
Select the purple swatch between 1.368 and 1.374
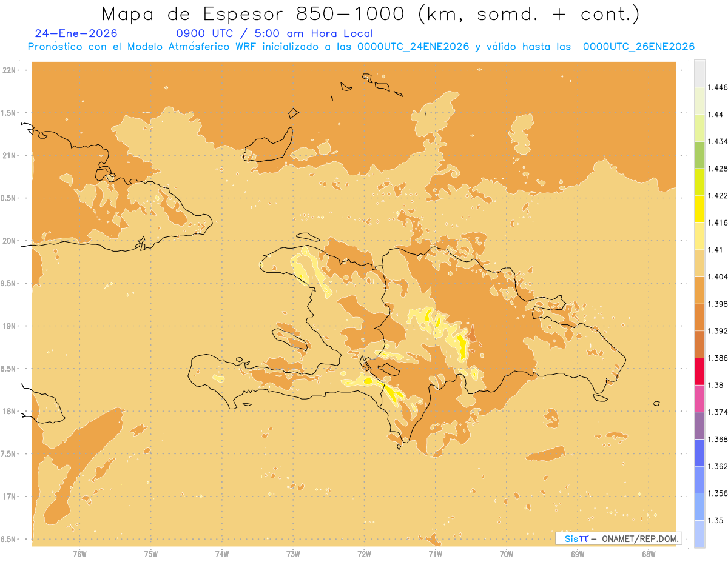coord(699,426)
